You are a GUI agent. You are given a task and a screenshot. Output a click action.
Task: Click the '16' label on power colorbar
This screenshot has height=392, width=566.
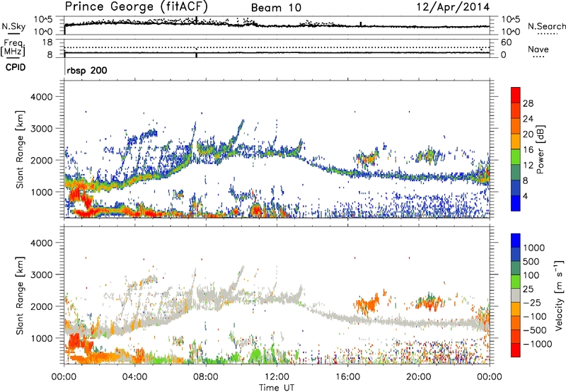[528, 150]
